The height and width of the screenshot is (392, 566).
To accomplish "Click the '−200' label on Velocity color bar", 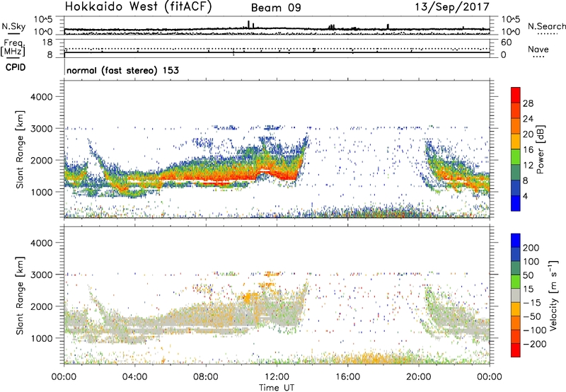I will tap(535, 344).
